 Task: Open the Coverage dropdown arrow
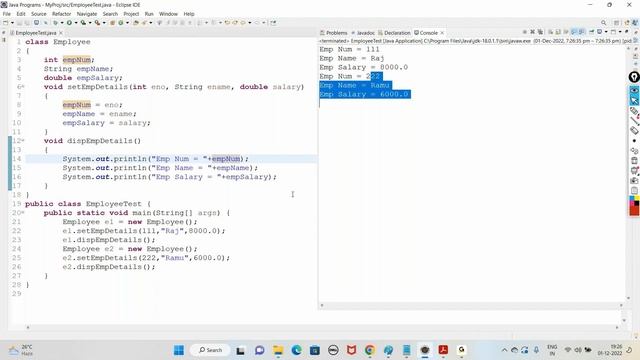[90, 22]
